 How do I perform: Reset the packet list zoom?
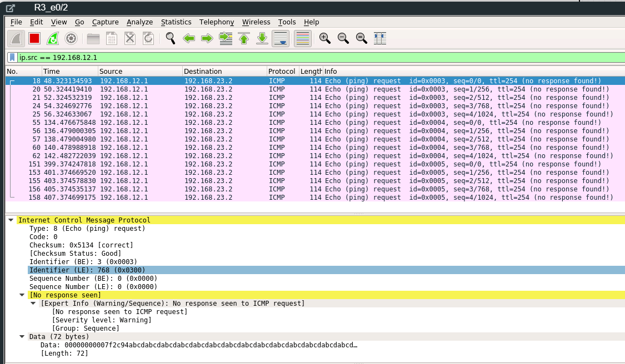(x=361, y=38)
